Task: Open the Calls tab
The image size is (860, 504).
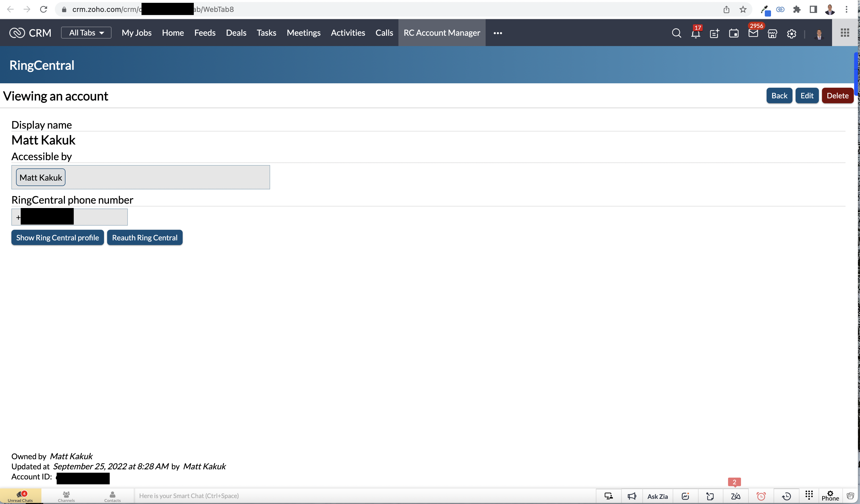Action: [384, 33]
